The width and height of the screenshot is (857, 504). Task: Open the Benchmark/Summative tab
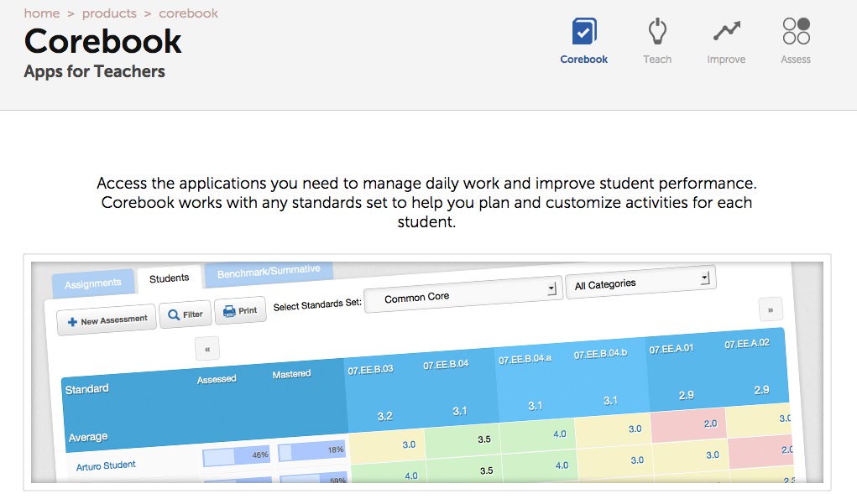click(x=269, y=272)
